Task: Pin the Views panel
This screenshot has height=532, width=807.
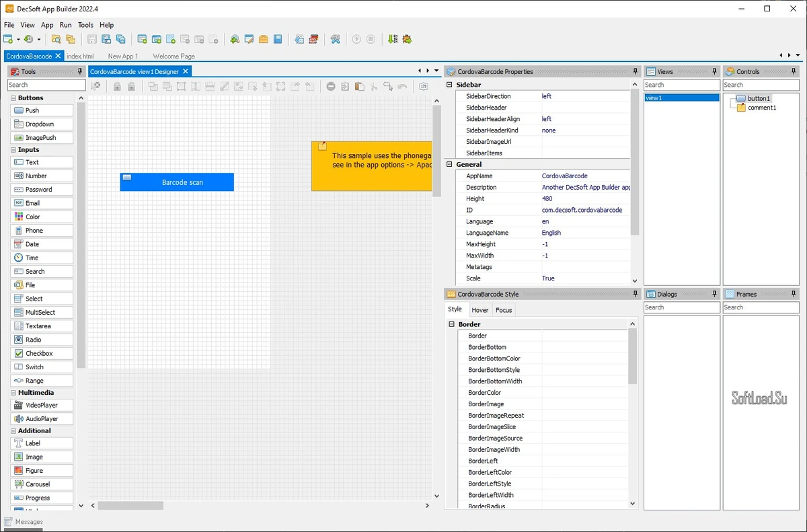Action: click(715, 71)
